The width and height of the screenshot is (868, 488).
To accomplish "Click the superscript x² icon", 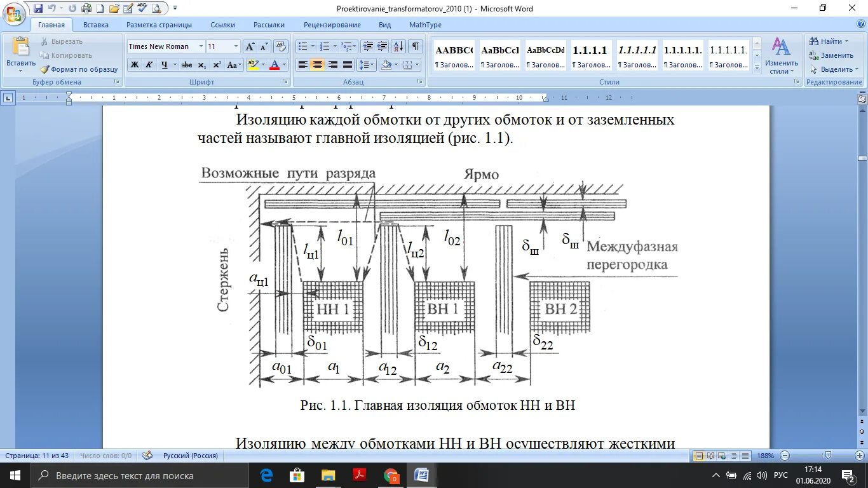I will 217,65.
